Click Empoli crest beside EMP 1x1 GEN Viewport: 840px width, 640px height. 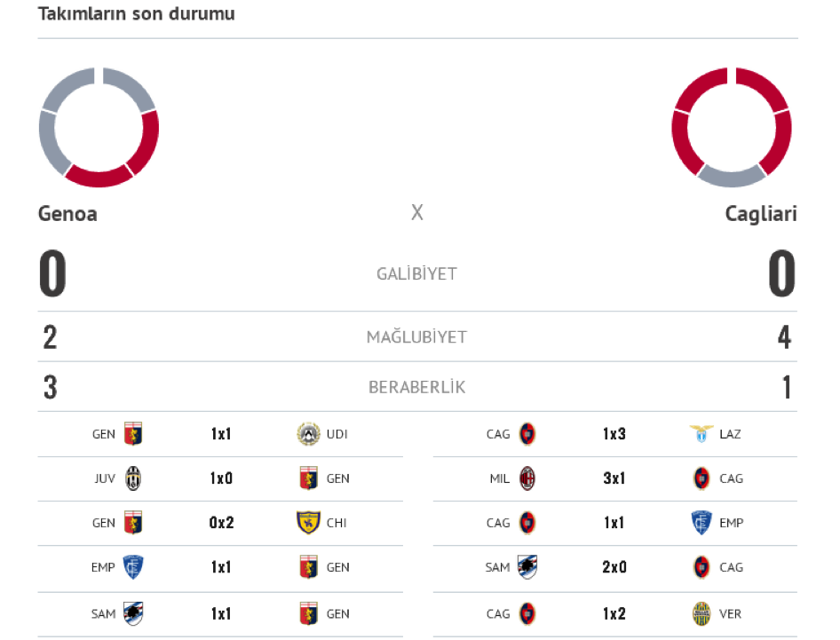pyautogui.click(x=133, y=567)
